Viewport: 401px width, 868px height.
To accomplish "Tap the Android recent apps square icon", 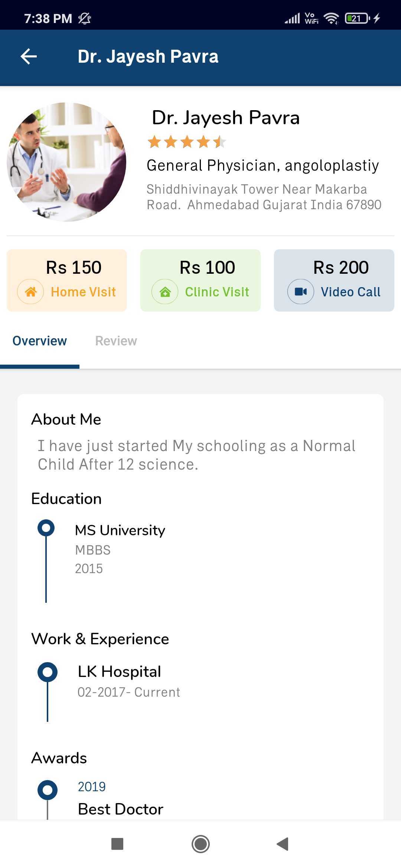I will [117, 844].
